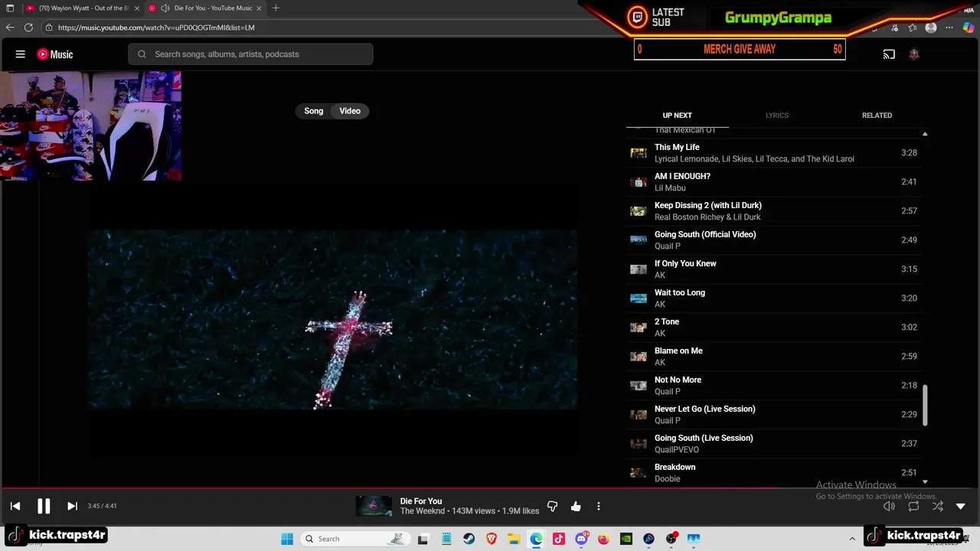
Task: Open browser profile icon
Action: tap(931, 28)
